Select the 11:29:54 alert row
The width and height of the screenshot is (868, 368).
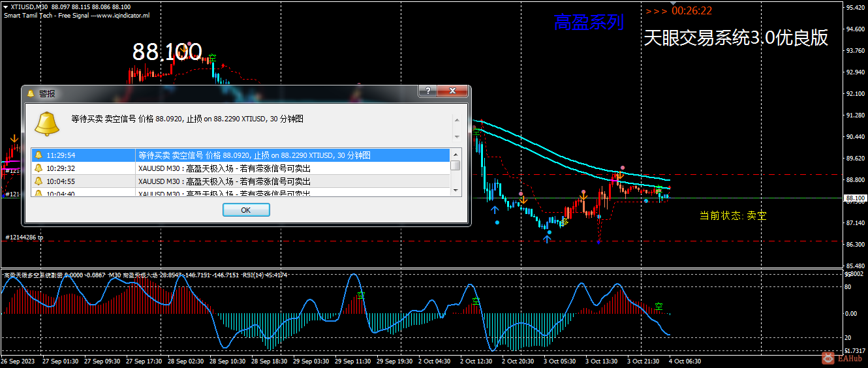click(241, 155)
